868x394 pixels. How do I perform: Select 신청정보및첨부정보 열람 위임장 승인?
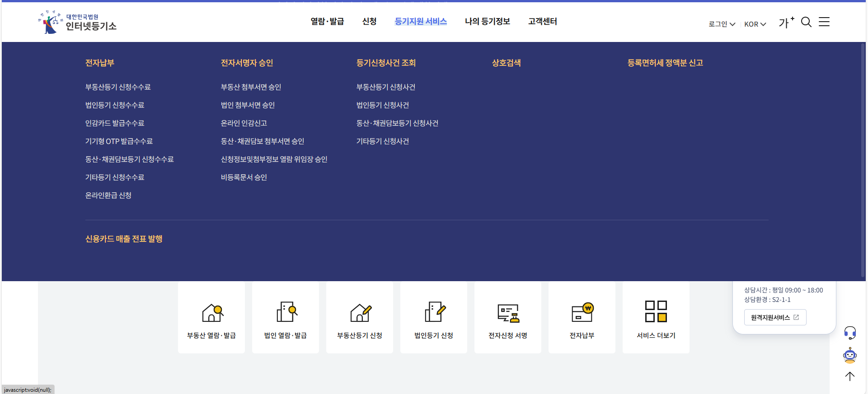coord(274,159)
